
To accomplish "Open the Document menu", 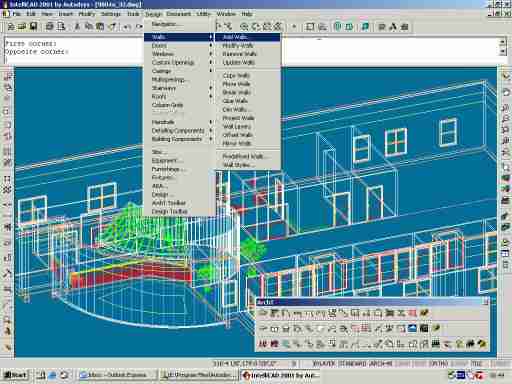I will [x=179, y=14].
